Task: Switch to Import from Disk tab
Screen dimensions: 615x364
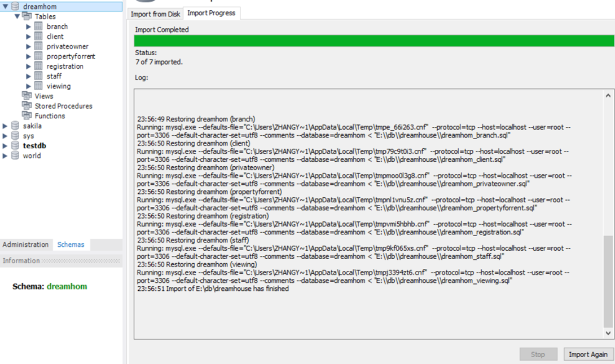Action: [155, 14]
